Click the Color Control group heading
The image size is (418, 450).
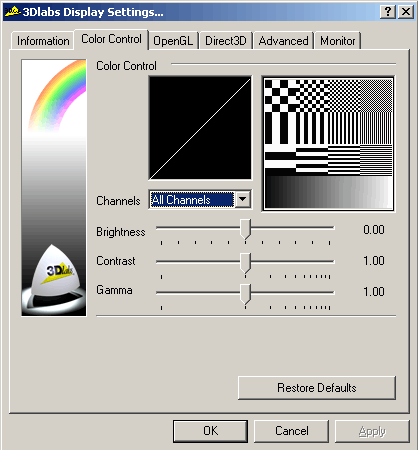click(126, 66)
